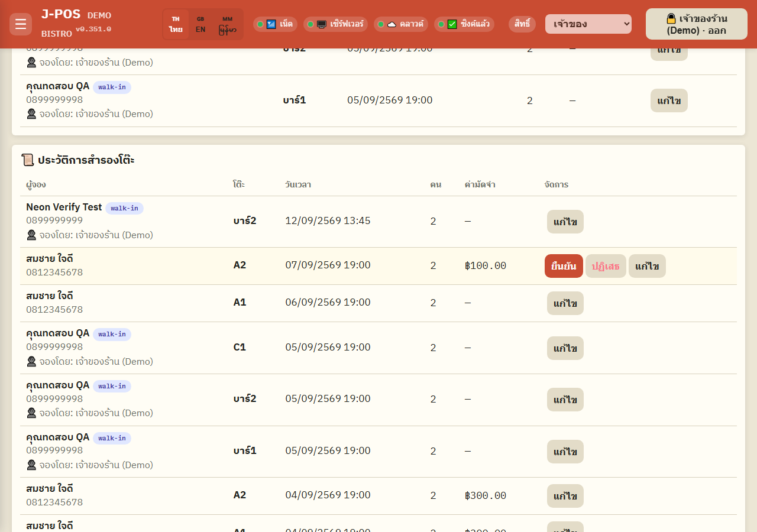This screenshot has width=757, height=532.
Task: Edit the Neon Verify Test reservation
Action: (565, 222)
